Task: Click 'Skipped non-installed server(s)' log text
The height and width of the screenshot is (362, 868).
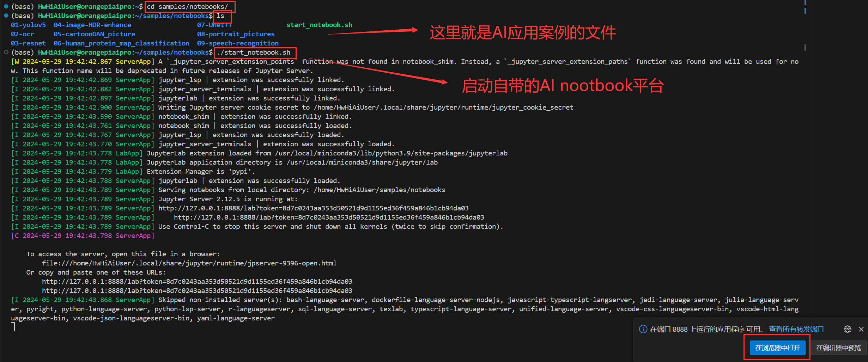Action: [x=220, y=300]
